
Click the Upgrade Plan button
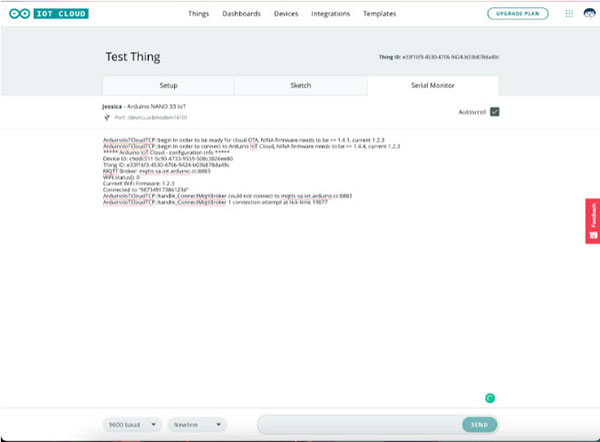pyautogui.click(x=517, y=14)
